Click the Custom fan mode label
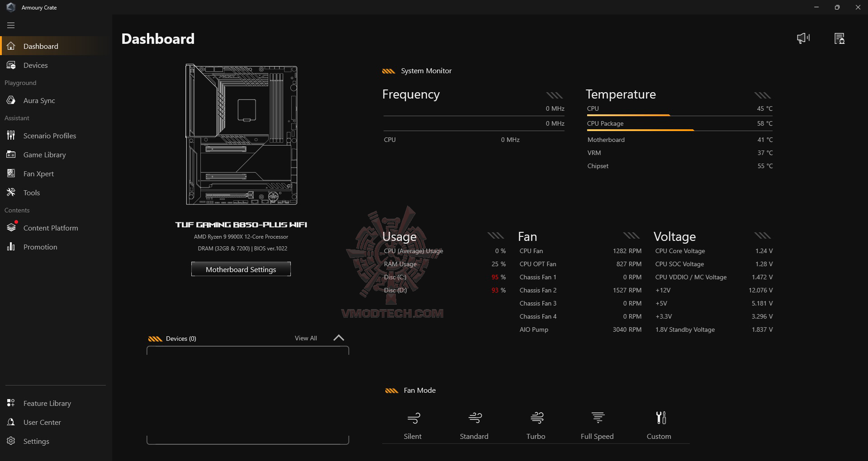868x461 pixels. click(x=659, y=436)
